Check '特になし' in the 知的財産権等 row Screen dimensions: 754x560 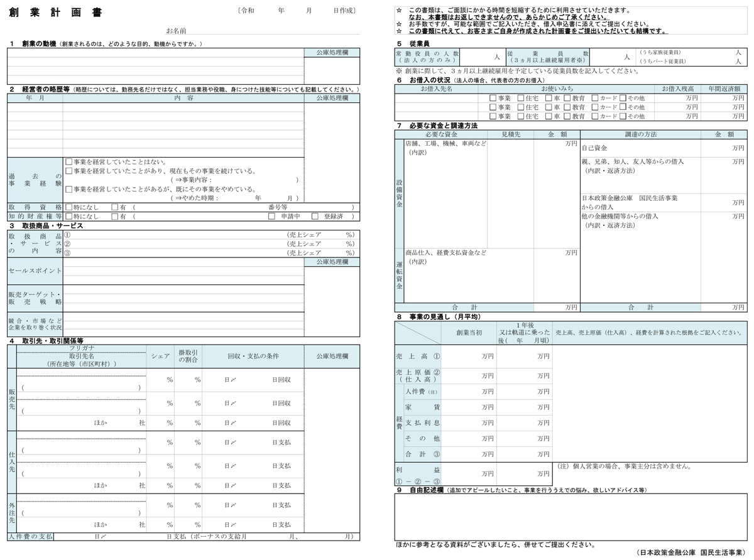pyautogui.click(x=68, y=216)
